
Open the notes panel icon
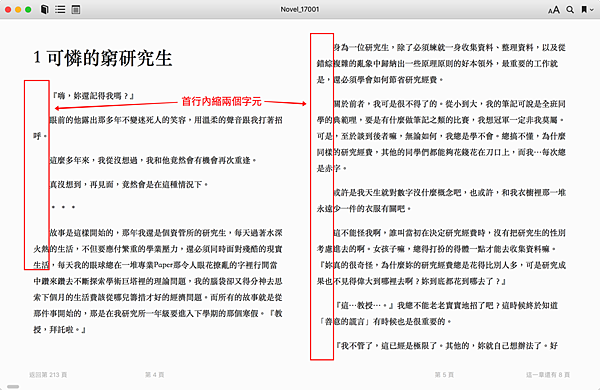pyautogui.click(x=76, y=10)
